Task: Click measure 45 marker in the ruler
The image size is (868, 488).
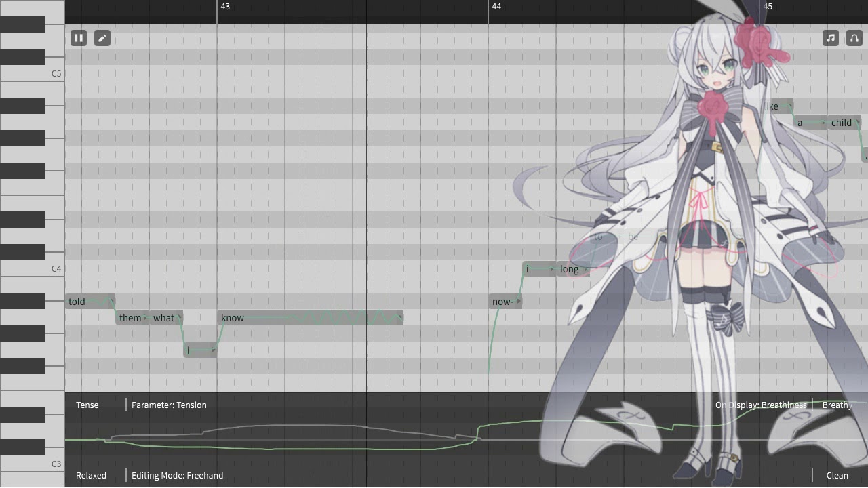Action: click(768, 6)
